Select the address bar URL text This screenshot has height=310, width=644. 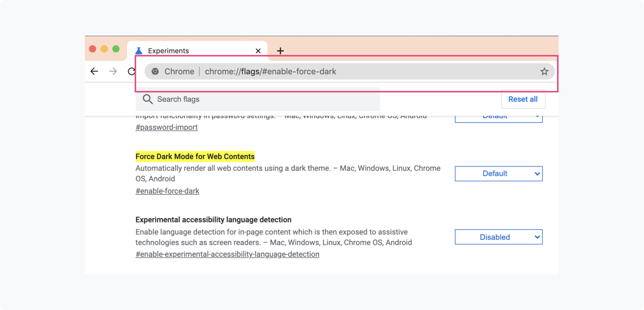270,71
